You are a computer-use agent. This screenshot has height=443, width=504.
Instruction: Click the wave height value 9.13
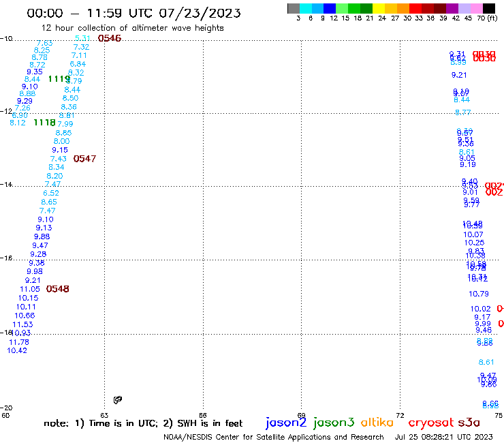44,228
